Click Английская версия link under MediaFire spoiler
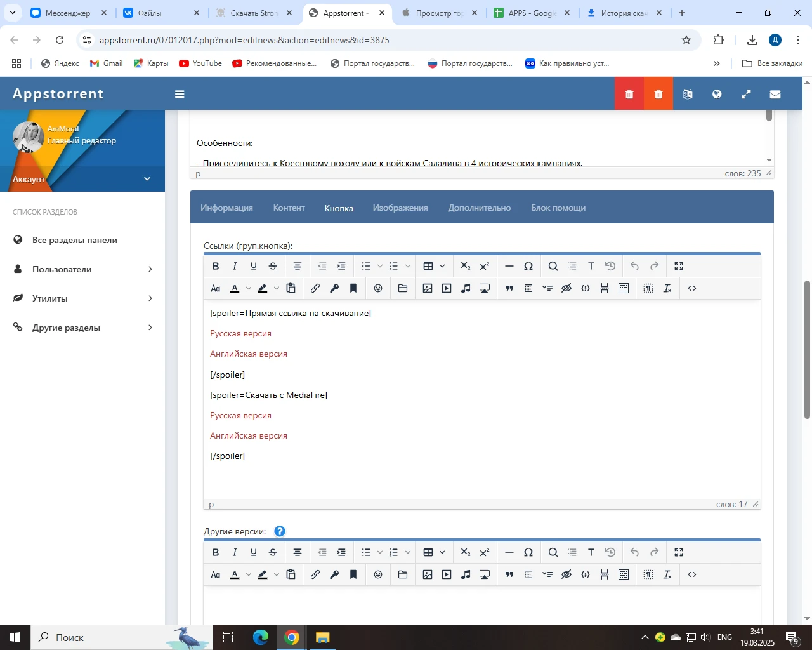This screenshot has height=650, width=812. click(249, 435)
